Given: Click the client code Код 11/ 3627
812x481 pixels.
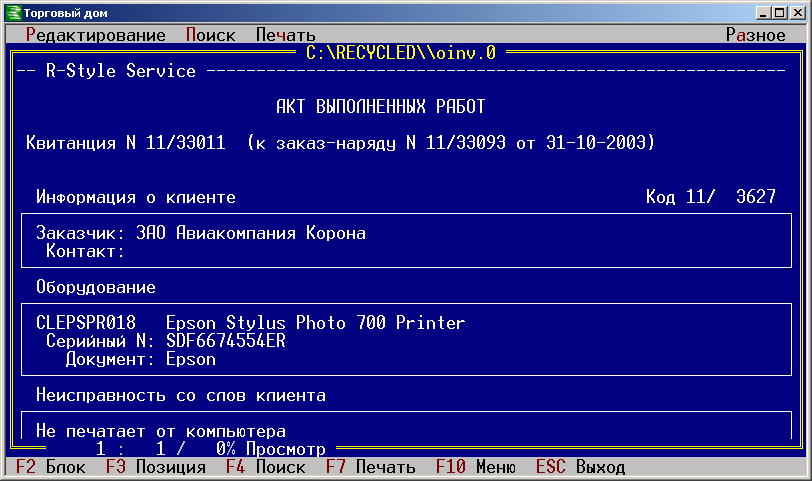Looking at the screenshot, I should point(710,197).
